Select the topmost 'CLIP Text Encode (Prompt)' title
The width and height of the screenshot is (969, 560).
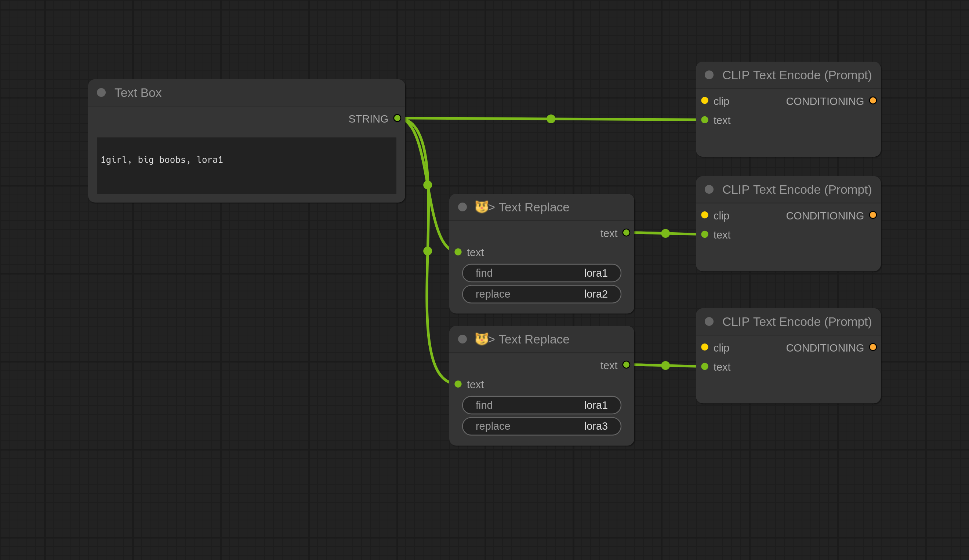[x=797, y=75]
